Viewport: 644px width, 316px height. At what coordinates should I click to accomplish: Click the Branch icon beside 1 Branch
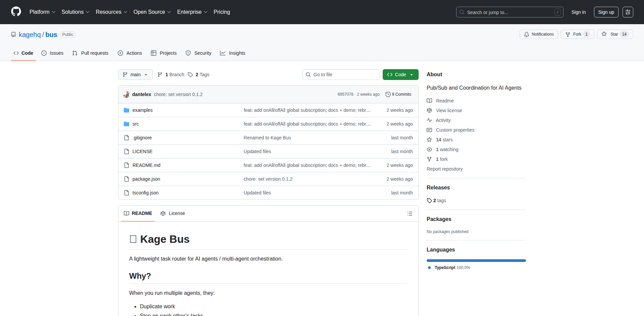[x=160, y=75]
